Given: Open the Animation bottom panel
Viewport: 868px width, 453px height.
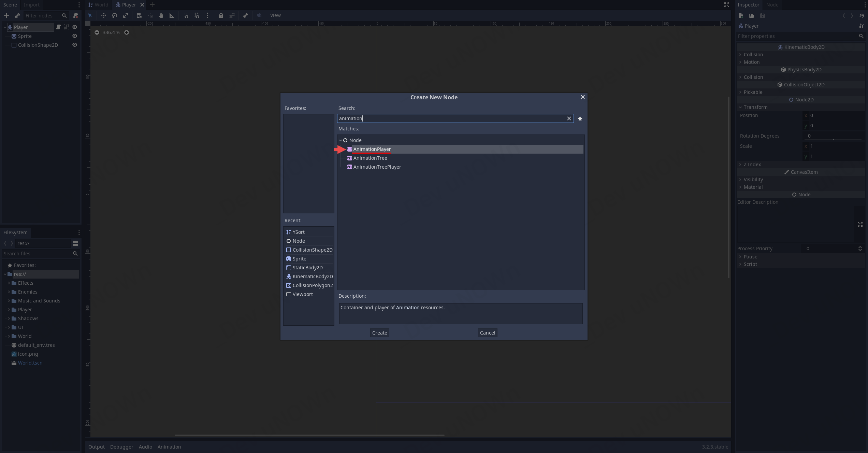Looking at the screenshot, I should point(169,447).
